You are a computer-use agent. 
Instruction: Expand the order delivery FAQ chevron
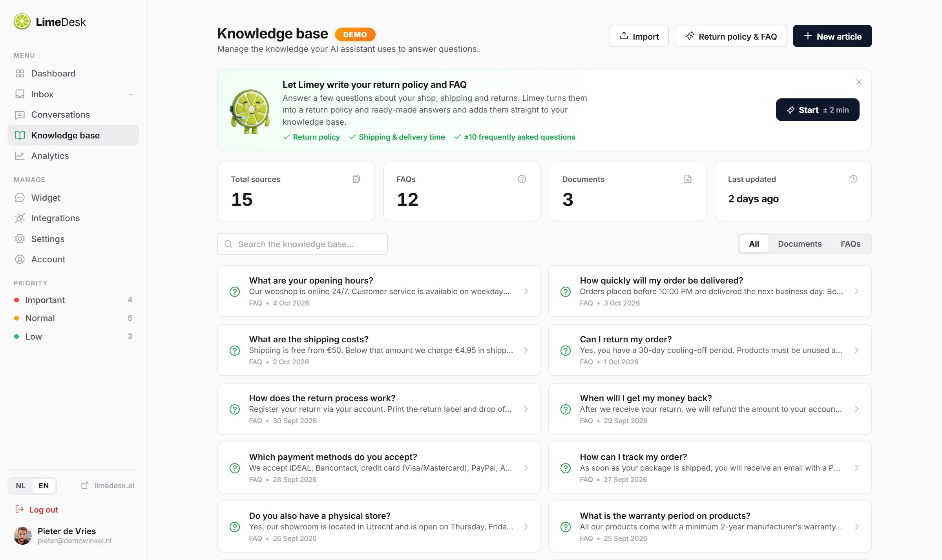857,291
